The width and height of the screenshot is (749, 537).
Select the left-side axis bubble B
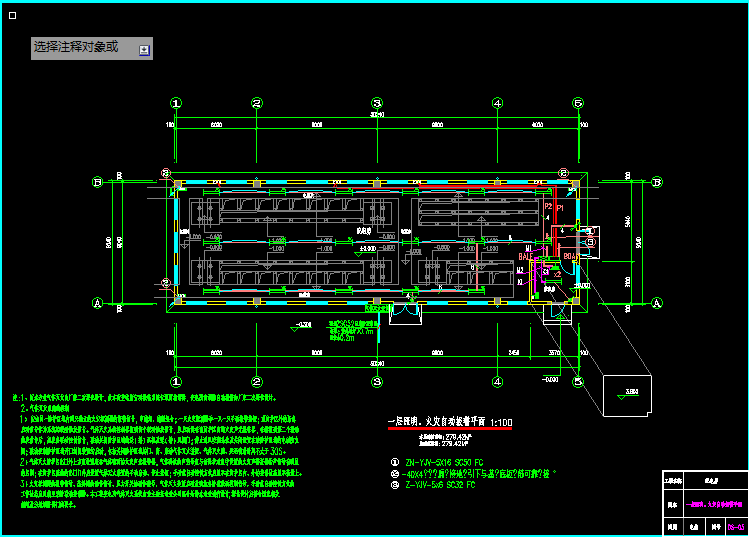(97, 182)
